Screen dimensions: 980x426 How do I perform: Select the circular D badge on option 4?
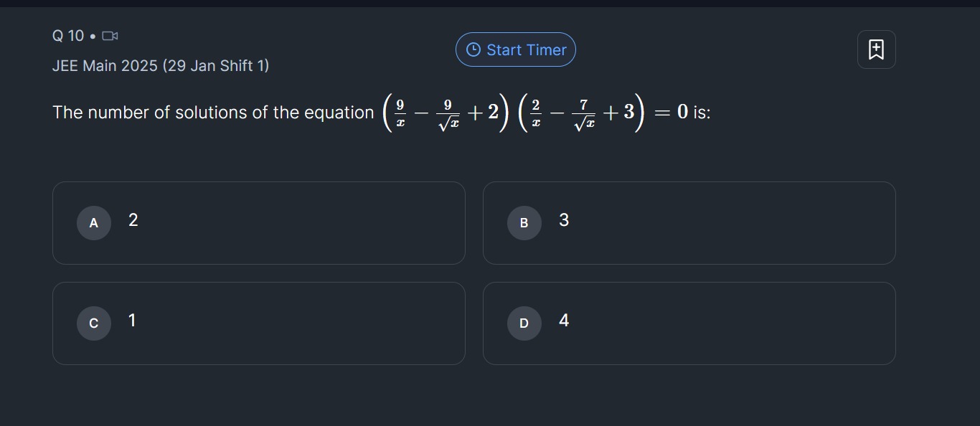click(524, 323)
